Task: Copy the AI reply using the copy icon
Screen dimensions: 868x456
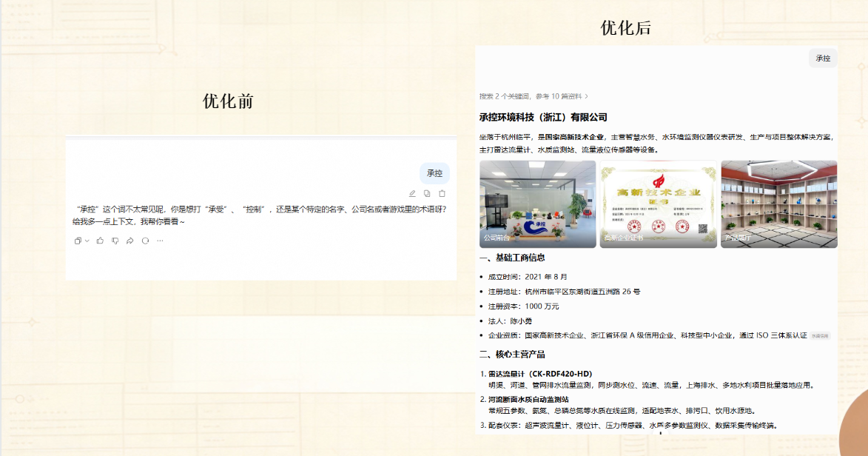Action: (x=78, y=241)
